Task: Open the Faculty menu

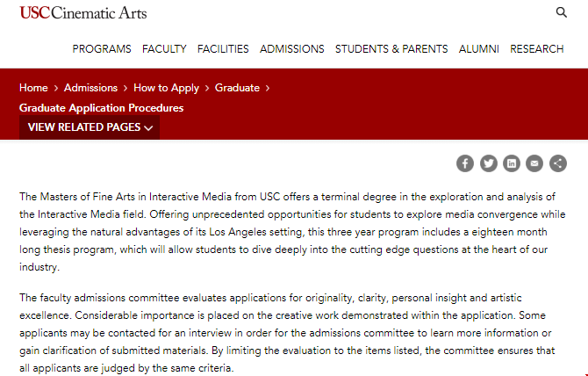Action: coord(164,49)
